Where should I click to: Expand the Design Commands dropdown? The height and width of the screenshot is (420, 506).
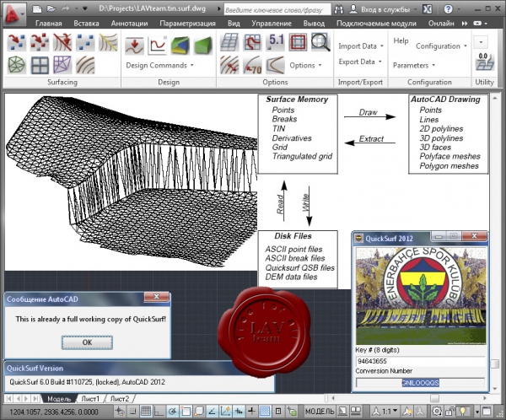pyautogui.click(x=159, y=66)
